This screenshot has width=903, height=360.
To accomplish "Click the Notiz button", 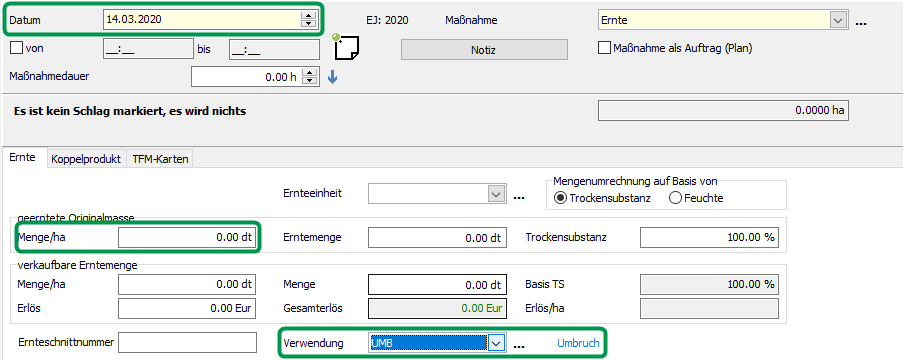I will tap(483, 50).
